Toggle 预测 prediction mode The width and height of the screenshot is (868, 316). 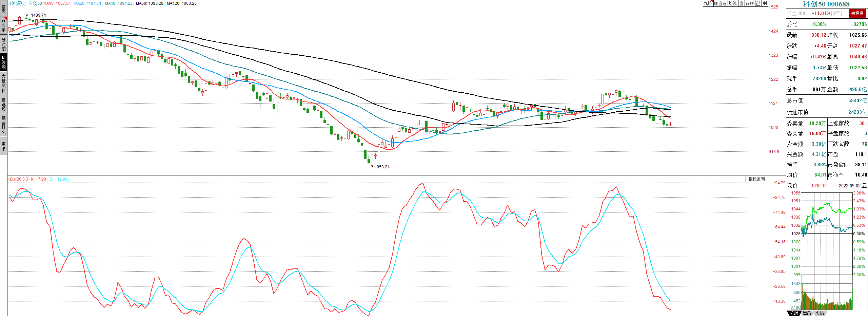749,3
